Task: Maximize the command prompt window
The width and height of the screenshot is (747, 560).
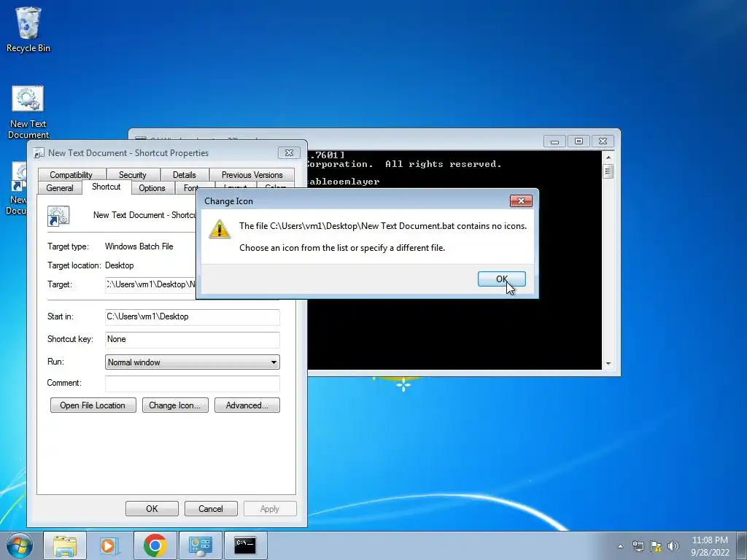Action: [x=578, y=141]
